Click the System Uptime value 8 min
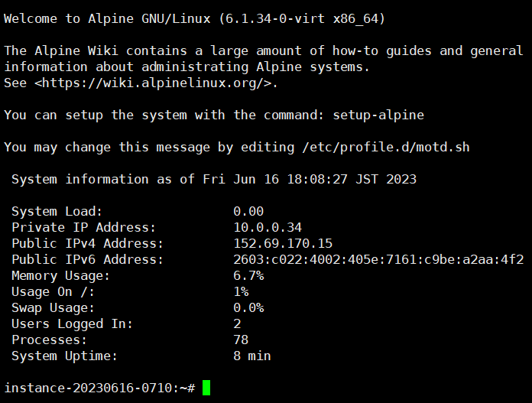532x403 pixels. 252,356
